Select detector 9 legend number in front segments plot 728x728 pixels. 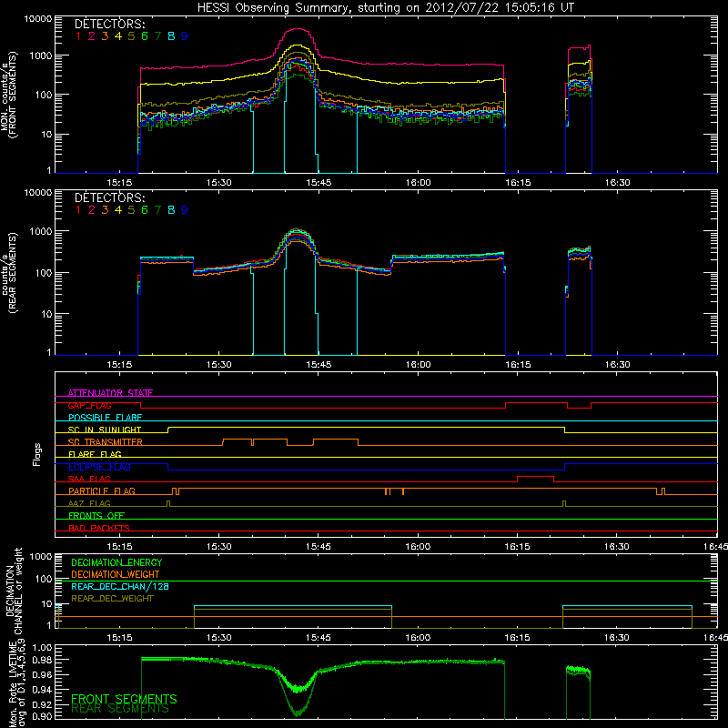coord(185,36)
